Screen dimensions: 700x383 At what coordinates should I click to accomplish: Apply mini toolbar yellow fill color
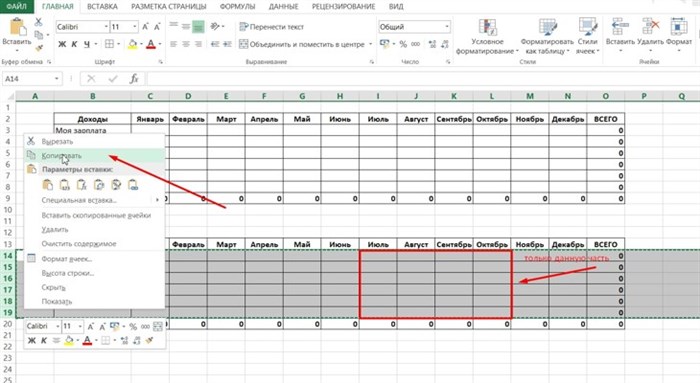click(69, 341)
